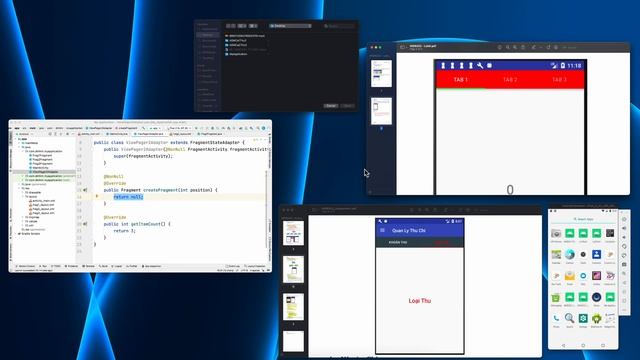Open the blue Contacts app in the emulator

(x=596, y=254)
